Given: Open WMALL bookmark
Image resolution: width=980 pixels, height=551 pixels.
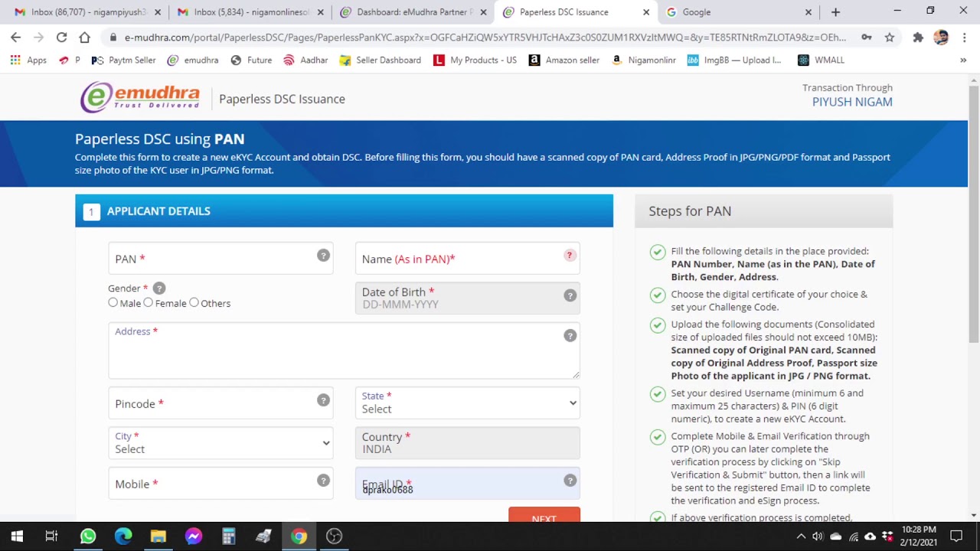Looking at the screenshot, I should 821,60.
